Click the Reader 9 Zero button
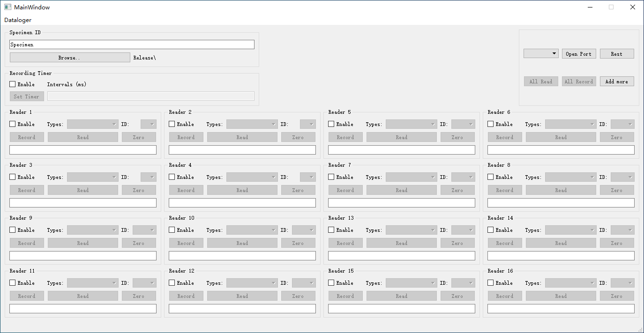This screenshot has width=644, height=333. tap(139, 243)
